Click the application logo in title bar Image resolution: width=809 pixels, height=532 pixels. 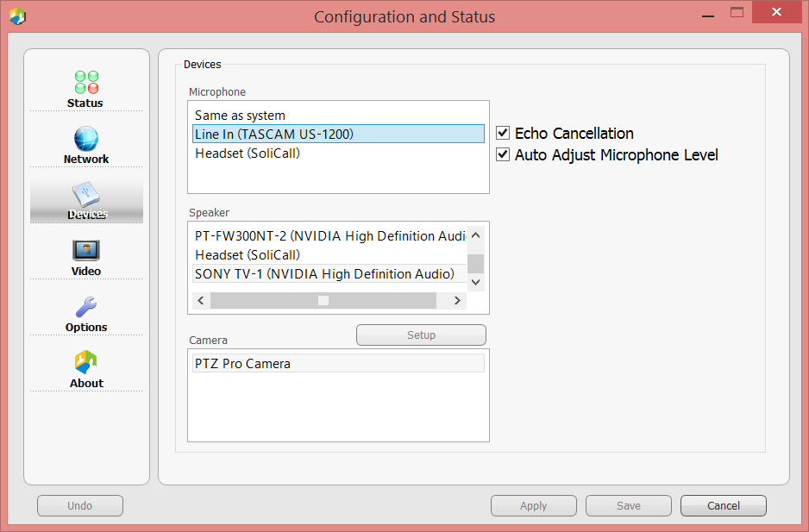pos(17,16)
